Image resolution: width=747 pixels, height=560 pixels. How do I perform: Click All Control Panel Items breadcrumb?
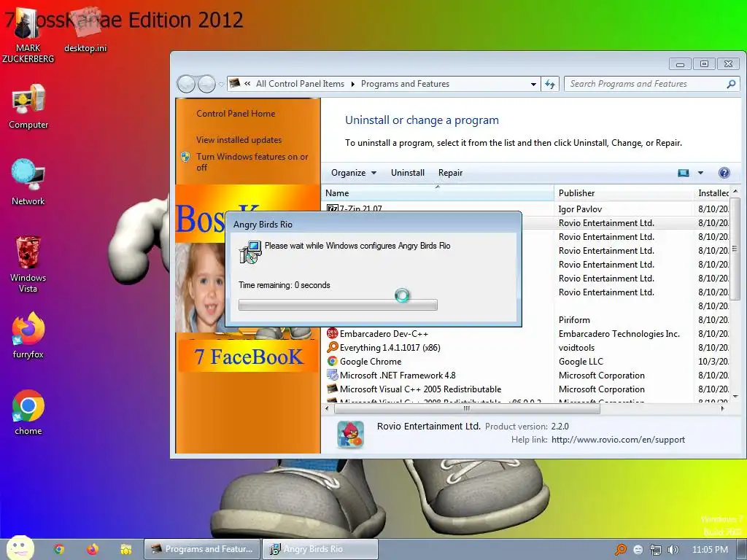pos(300,84)
